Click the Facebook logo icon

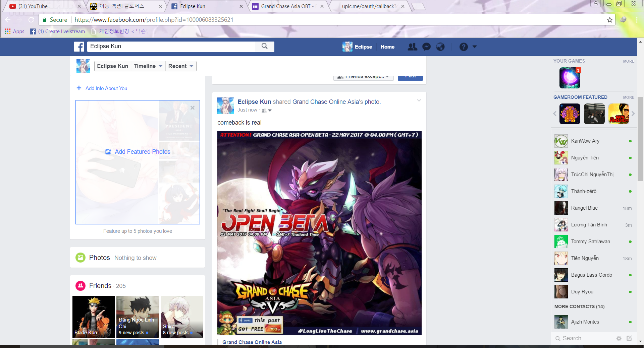(x=79, y=47)
